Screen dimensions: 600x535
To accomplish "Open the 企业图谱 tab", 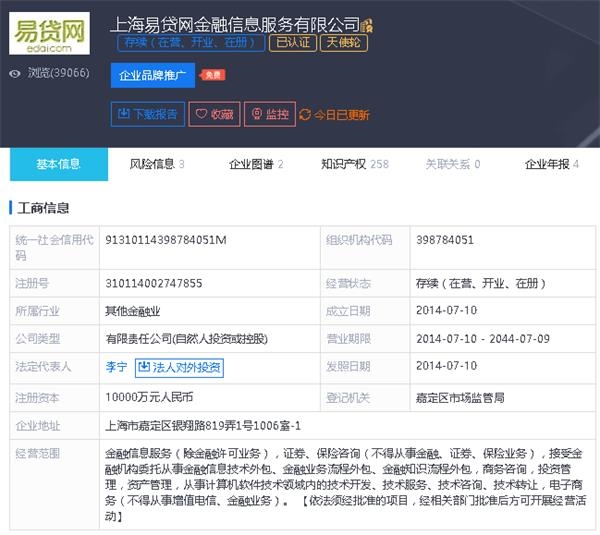I will pos(256,164).
